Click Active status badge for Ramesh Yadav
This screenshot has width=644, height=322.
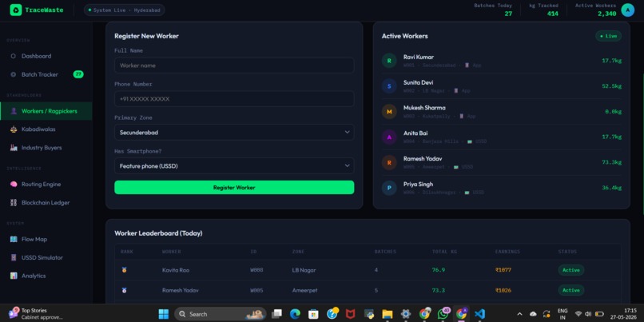pos(571,290)
